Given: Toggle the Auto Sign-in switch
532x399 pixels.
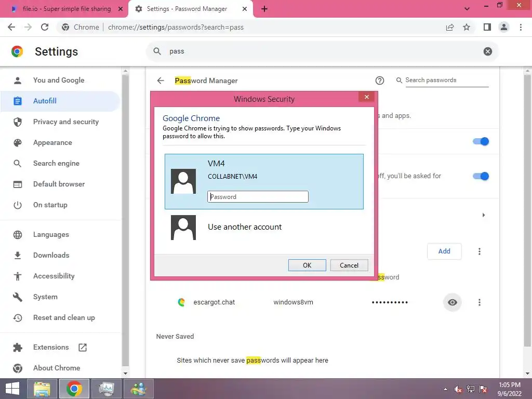Looking at the screenshot, I should pos(481,176).
